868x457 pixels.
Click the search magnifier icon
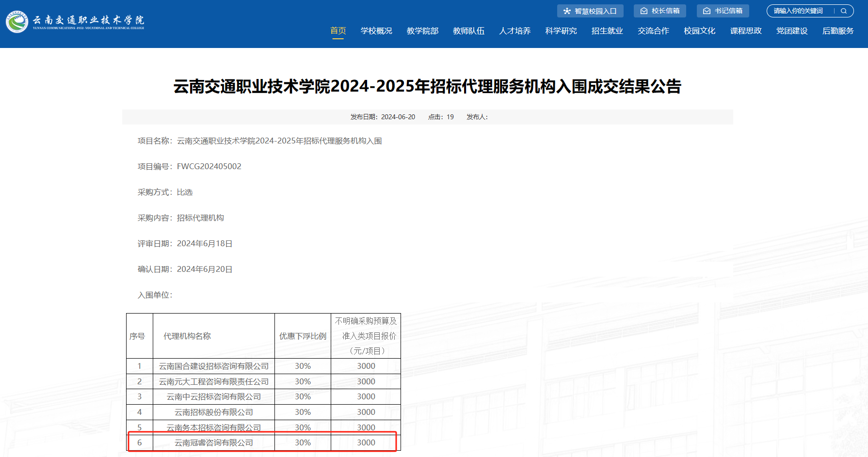(x=844, y=11)
